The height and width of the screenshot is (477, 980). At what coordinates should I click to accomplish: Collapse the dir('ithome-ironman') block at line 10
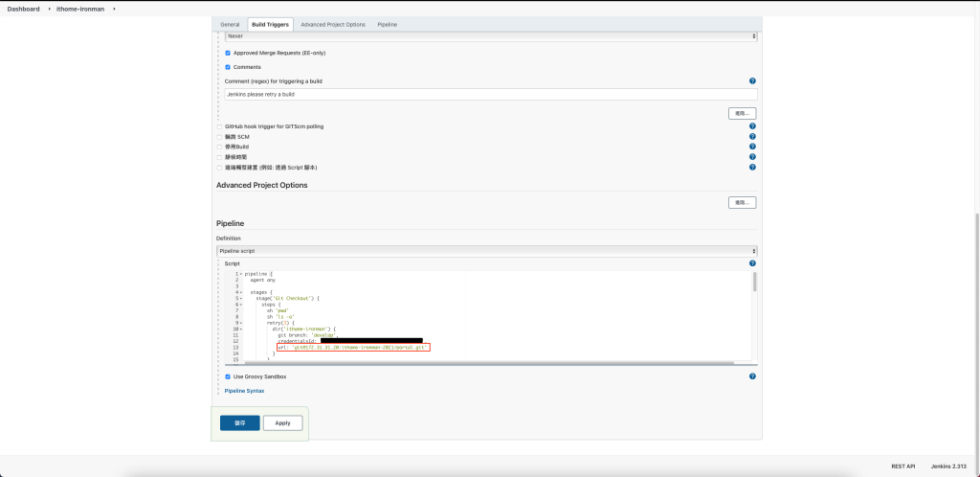tap(241, 329)
